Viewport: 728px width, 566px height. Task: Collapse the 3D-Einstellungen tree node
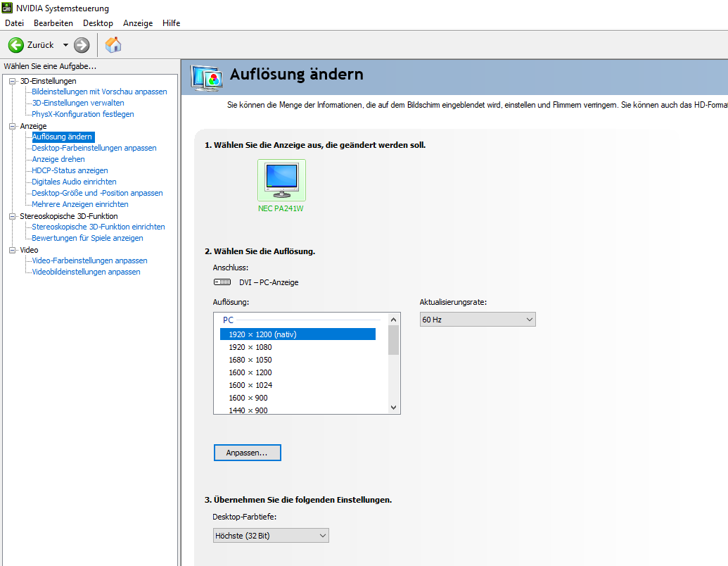13,81
